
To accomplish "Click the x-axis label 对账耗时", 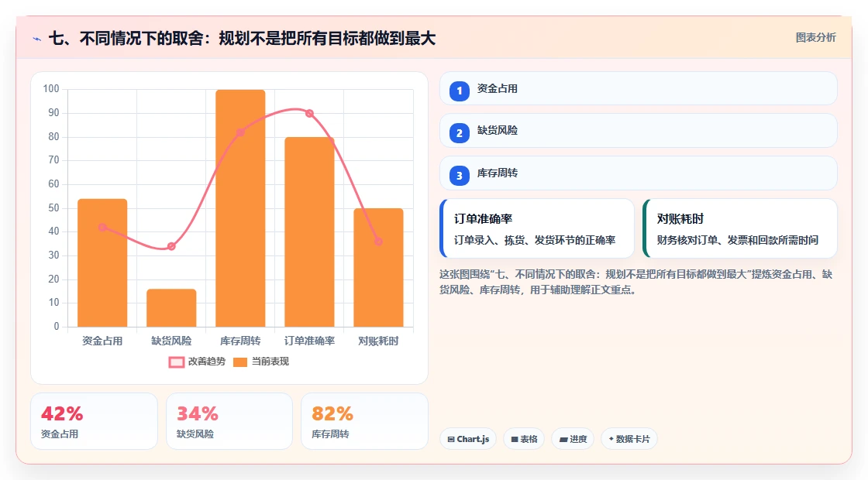I will pos(379,341).
